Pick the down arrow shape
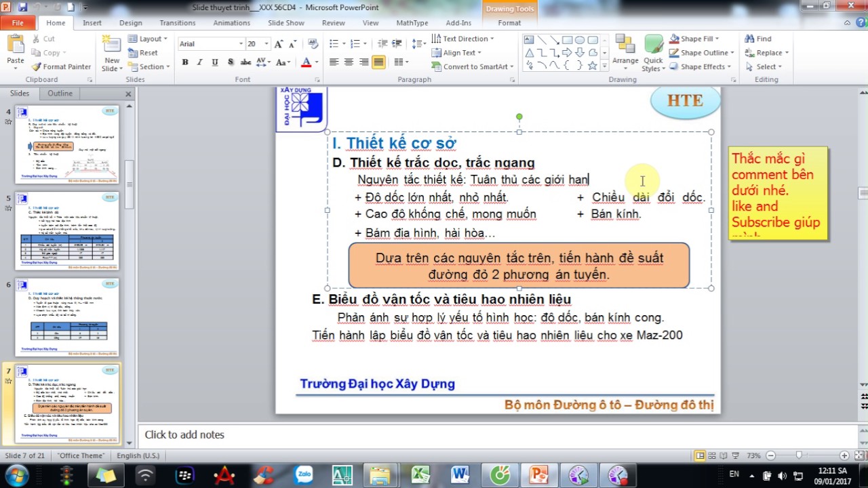This screenshot has height=488, width=868. pyautogui.click(x=580, y=53)
